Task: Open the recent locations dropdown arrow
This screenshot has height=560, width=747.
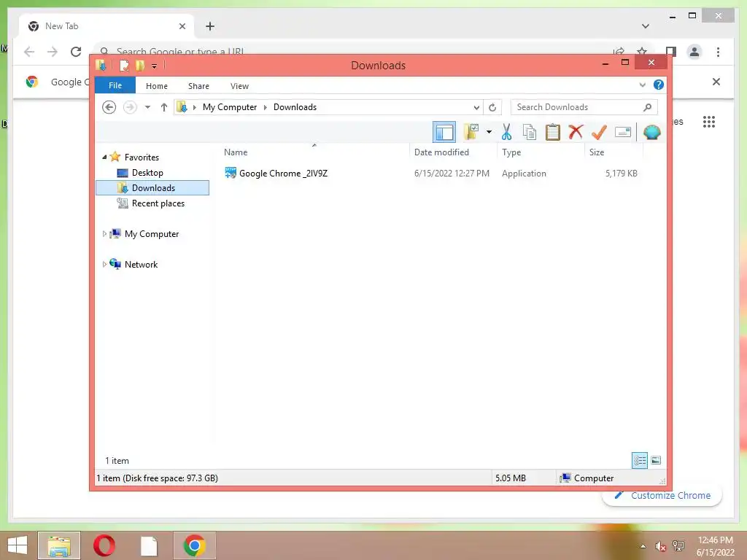Action: pos(147,107)
